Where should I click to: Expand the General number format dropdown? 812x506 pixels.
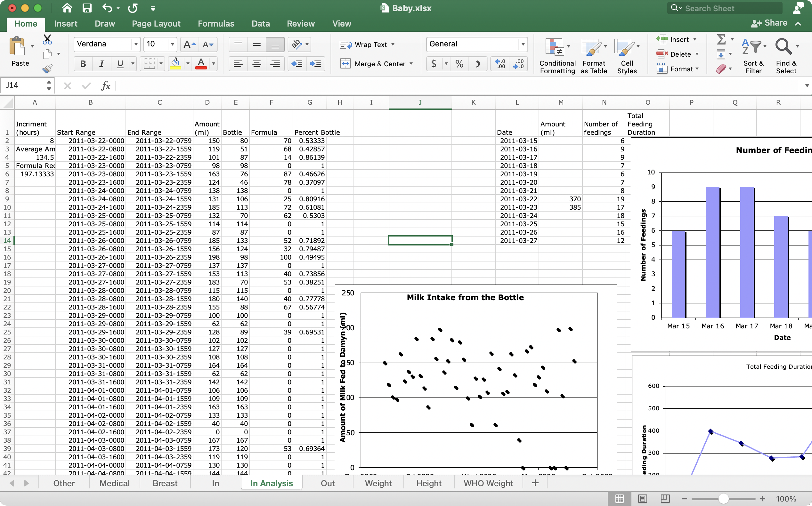[x=523, y=44]
